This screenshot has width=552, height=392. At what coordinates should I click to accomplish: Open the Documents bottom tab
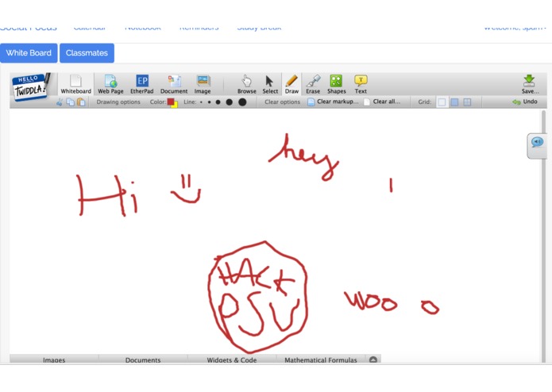[x=143, y=359]
